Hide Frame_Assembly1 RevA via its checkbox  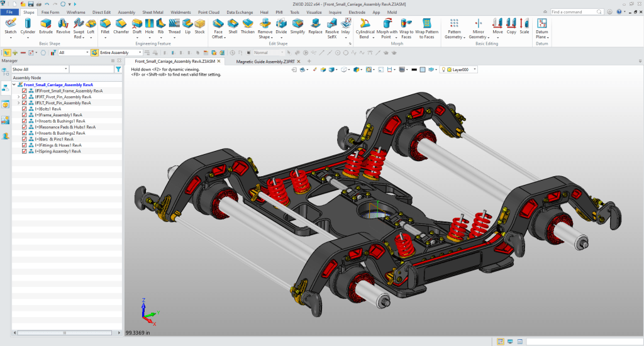(x=25, y=115)
